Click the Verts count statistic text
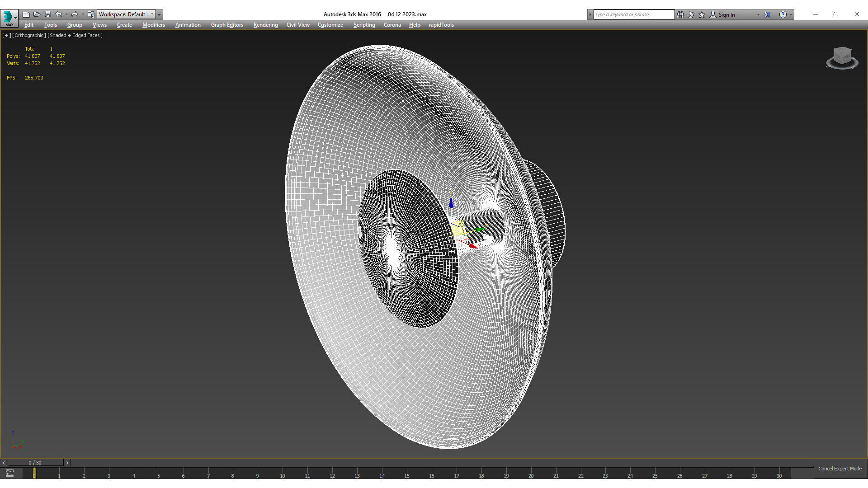The width and height of the screenshot is (868, 488). pos(36,63)
